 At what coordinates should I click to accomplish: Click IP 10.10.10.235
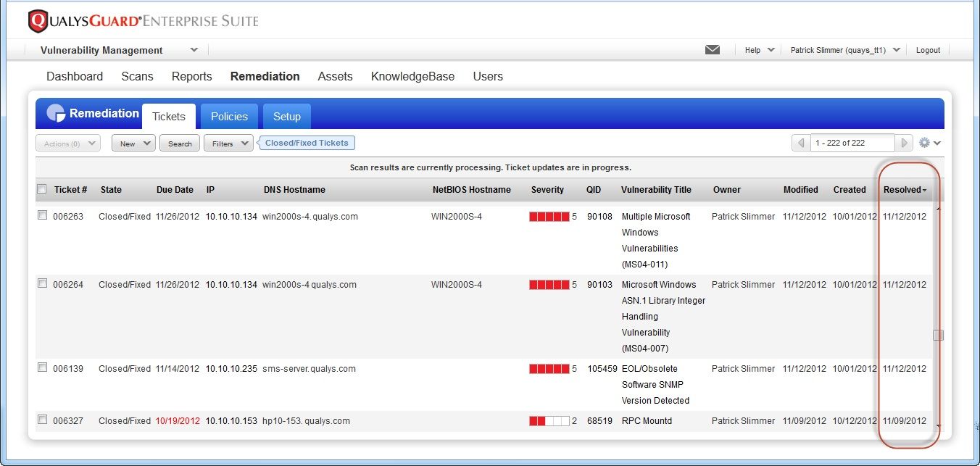231,369
